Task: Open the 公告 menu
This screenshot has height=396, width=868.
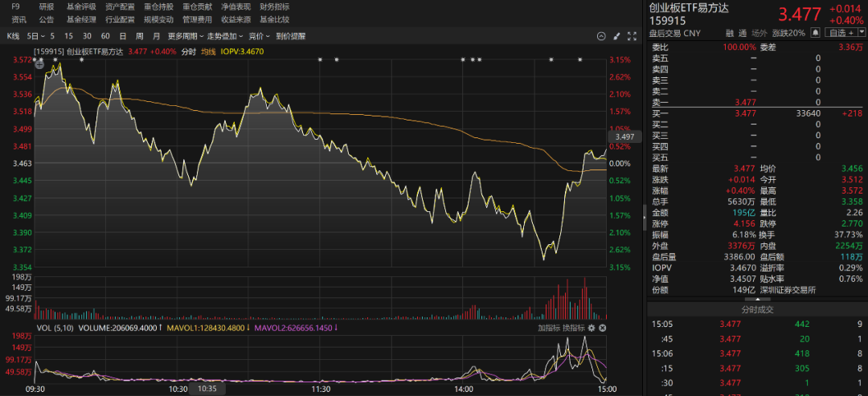Action: point(47,20)
